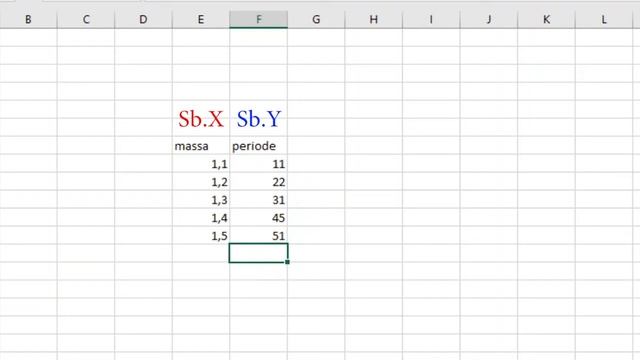Screen dimensions: 640x360
Task: Select column K header
Action: pyautogui.click(x=546, y=20)
